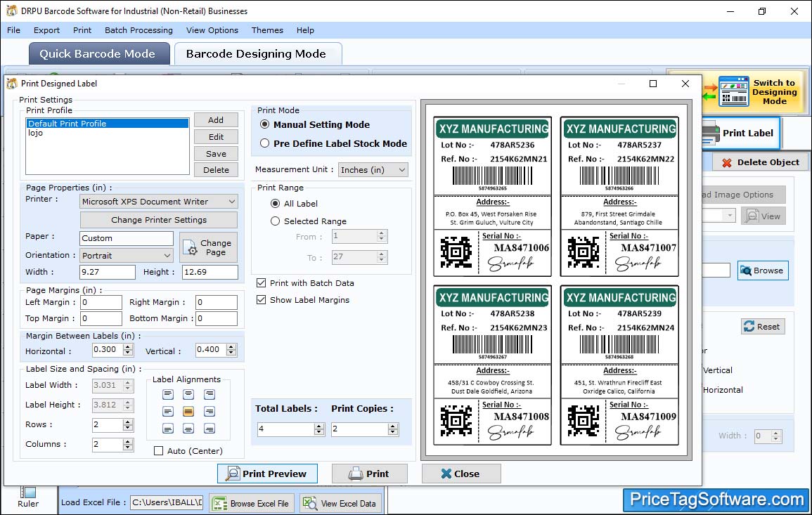The height and width of the screenshot is (515, 812).
Task: Enable Auto (Center) checkbox
Action: point(158,451)
